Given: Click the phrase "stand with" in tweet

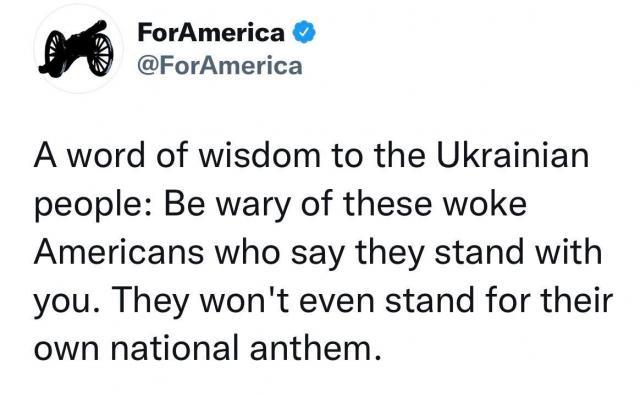Looking at the screenshot, I should pyautogui.click(x=518, y=252).
